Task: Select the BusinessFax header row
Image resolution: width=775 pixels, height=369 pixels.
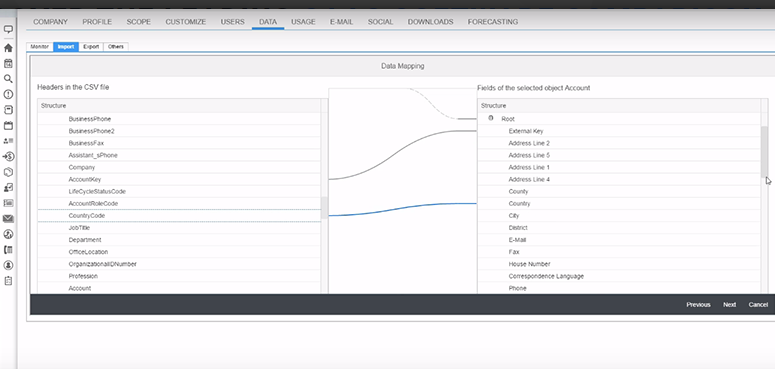Action: [x=179, y=143]
